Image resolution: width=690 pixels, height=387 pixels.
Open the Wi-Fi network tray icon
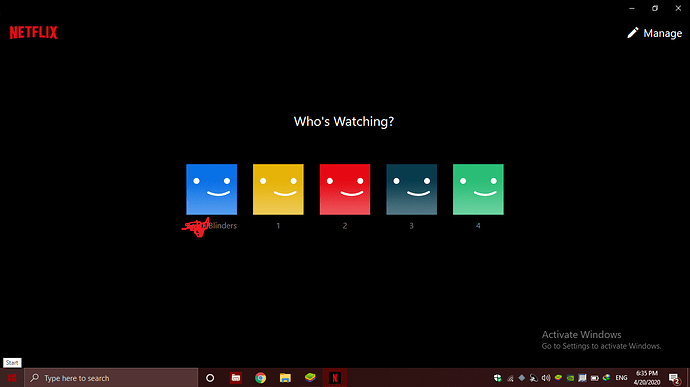510,378
